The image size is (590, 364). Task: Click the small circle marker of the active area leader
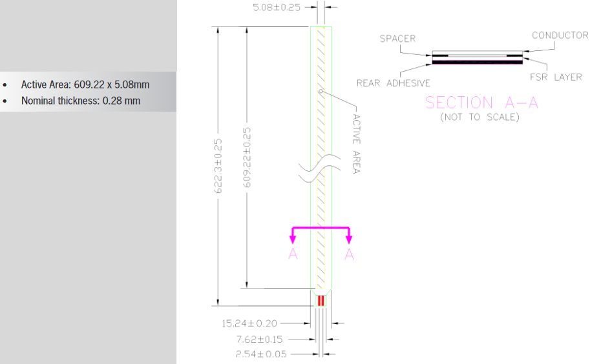click(x=321, y=91)
